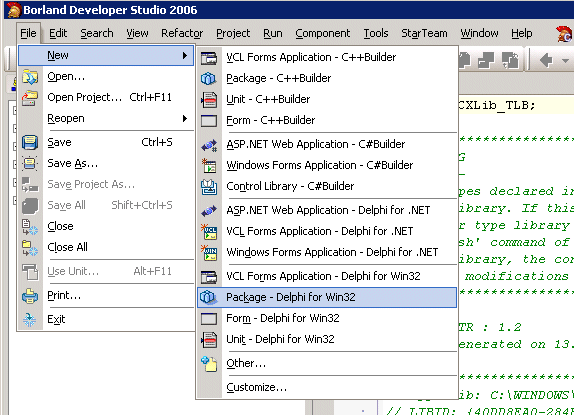Choose Close from the File menu
The image size is (574, 415).
(106, 227)
